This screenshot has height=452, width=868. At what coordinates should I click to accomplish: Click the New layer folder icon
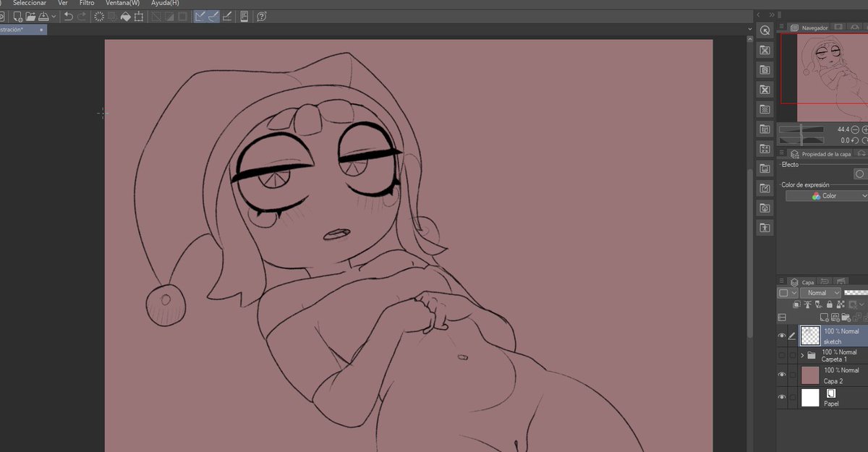tap(846, 317)
